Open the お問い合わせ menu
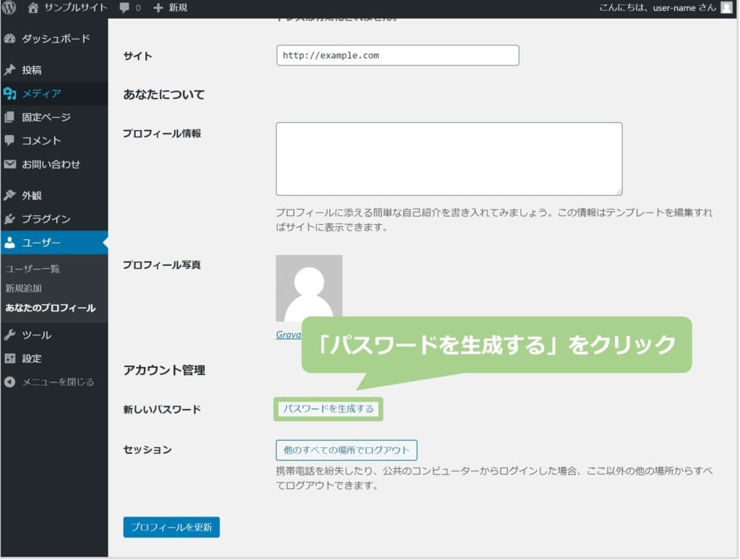740x560 pixels. pos(51,164)
